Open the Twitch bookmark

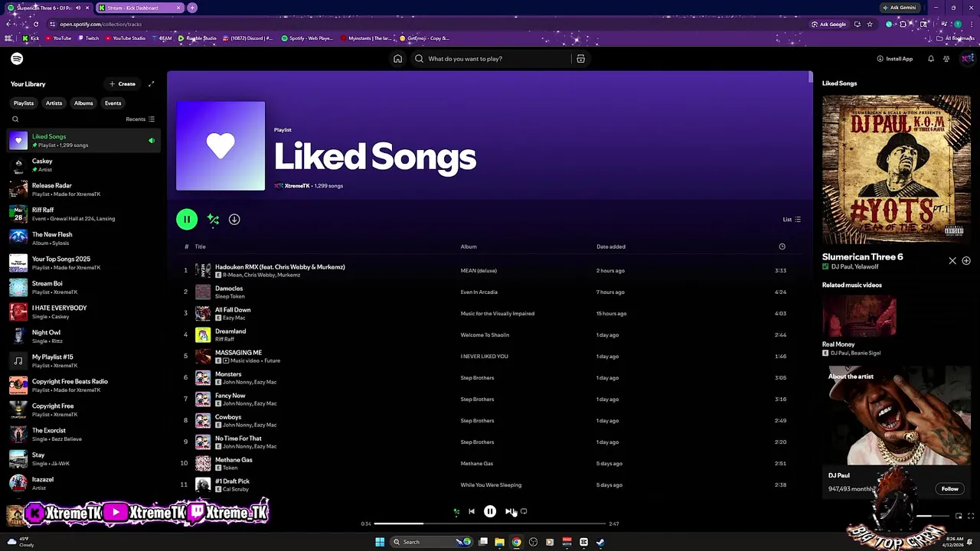pos(88,38)
